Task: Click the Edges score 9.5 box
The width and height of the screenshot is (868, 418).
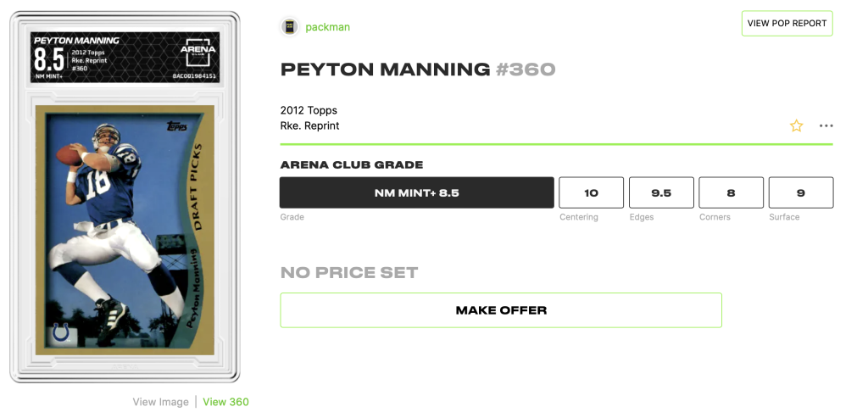Action: (x=661, y=192)
